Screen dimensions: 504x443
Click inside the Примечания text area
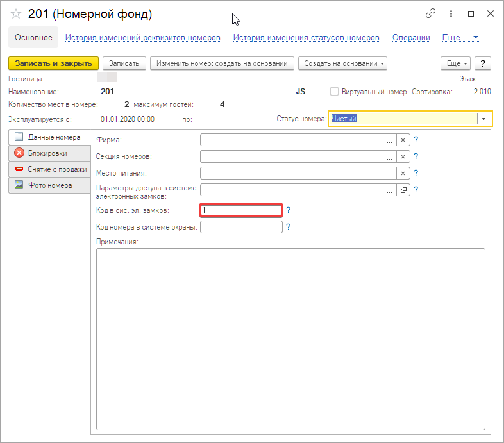290,339
